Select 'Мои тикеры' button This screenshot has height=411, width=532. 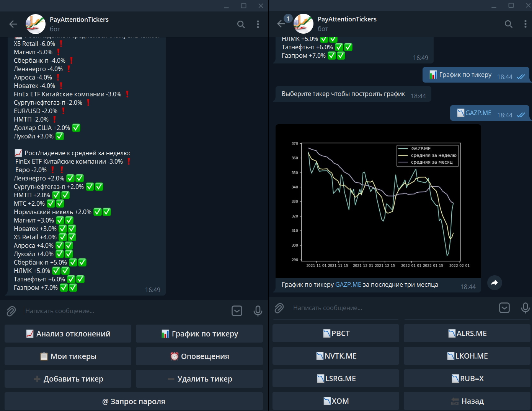[68, 356]
